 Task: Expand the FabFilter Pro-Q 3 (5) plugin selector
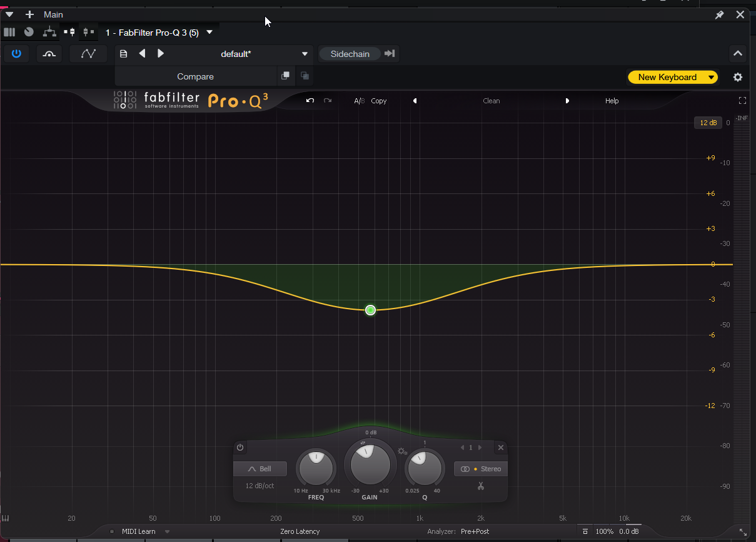point(209,33)
